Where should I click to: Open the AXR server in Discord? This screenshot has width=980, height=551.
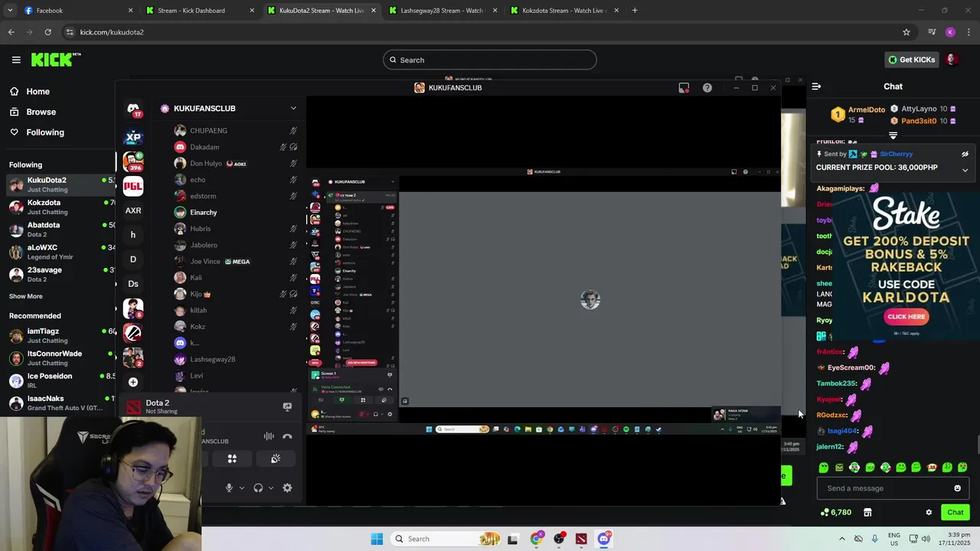pyautogui.click(x=133, y=210)
